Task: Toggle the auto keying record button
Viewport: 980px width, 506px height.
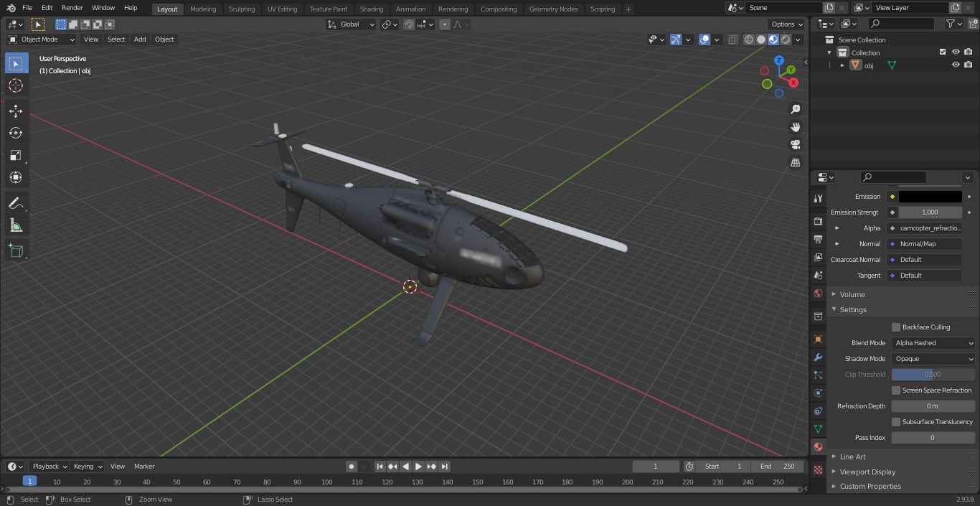Action: (x=352, y=467)
